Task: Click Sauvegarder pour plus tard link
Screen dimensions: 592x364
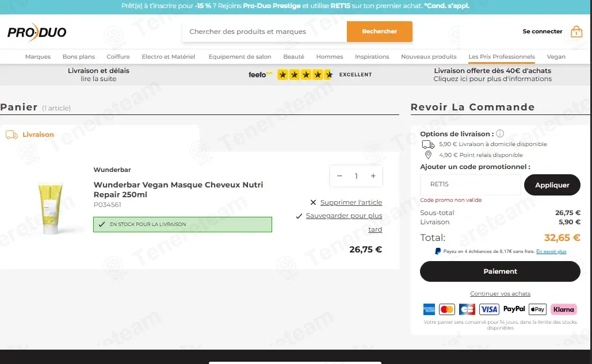Action: click(x=344, y=223)
